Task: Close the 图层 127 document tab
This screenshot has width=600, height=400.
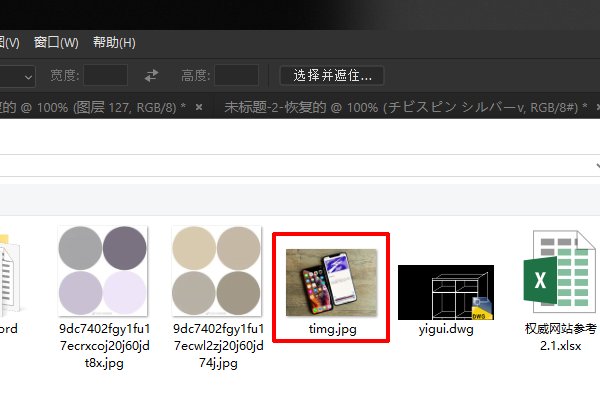Action: pos(199,107)
